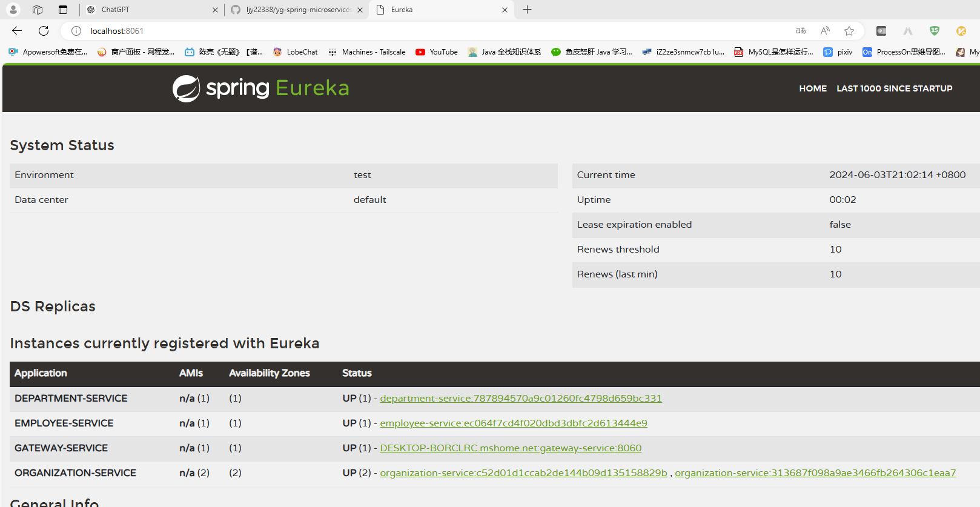Image resolution: width=980 pixels, height=507 pixels.
Task: Click the orange circular extension icon
Action: point(961,31)
